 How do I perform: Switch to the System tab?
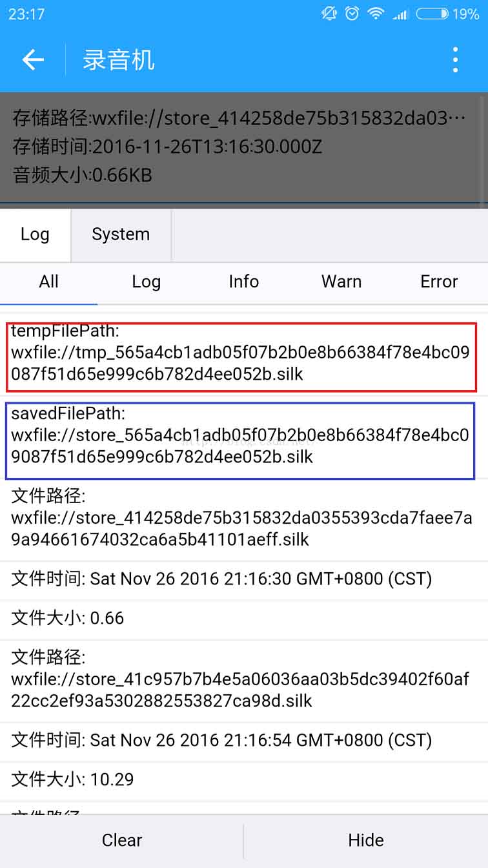point(121,234)
